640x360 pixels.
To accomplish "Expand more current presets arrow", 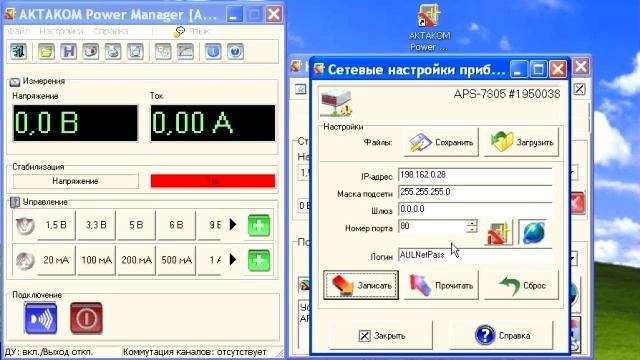I will (x=233, y=260).
